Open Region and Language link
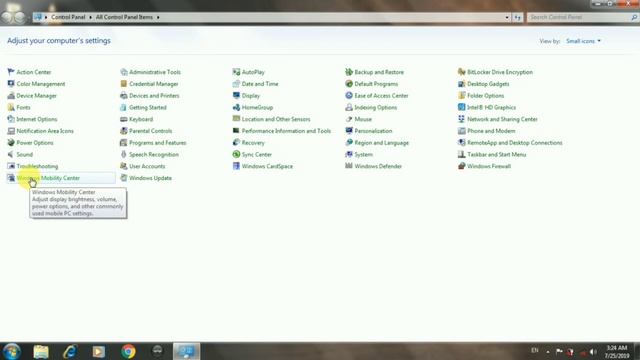This screenshot has width=640, height=360. [x=382, y=143]
